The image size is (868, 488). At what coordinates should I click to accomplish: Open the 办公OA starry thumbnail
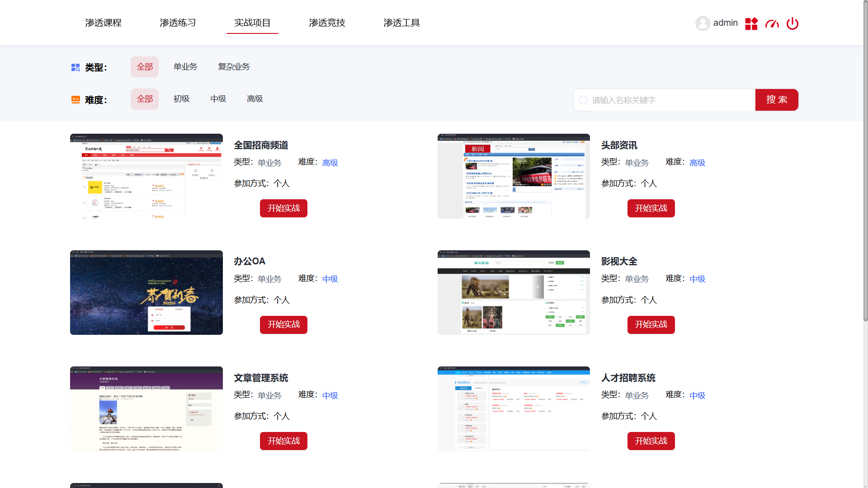[146, 292]
